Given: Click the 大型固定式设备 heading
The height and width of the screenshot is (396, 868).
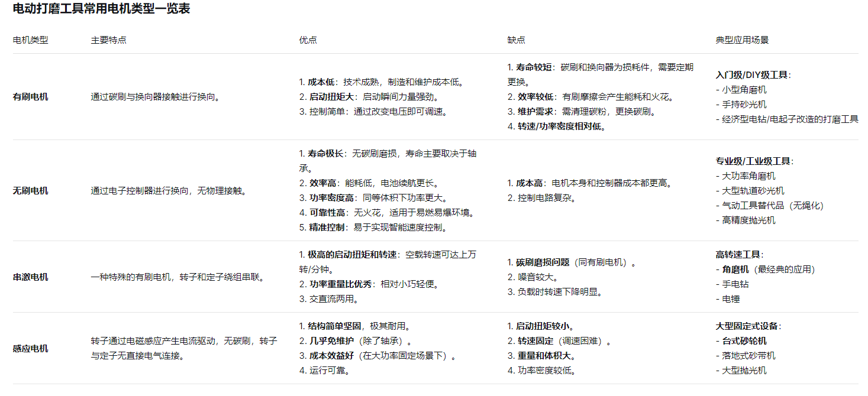Looking at the screenshot, I should (x=748, y=326).
